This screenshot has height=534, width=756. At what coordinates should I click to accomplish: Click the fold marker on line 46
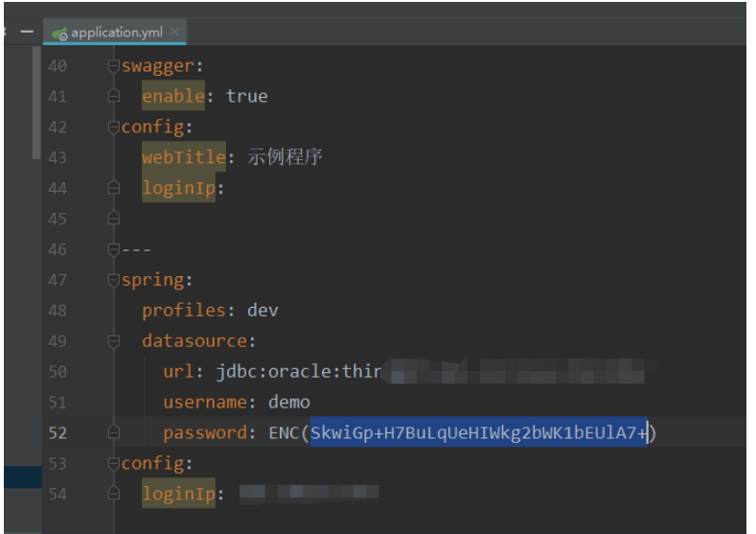(x=114, y=249)
